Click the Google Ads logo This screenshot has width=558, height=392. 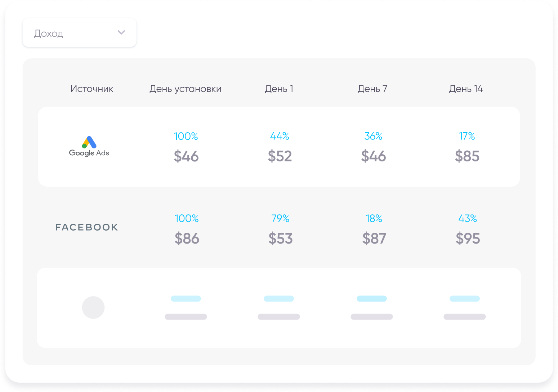pos(89,147)
